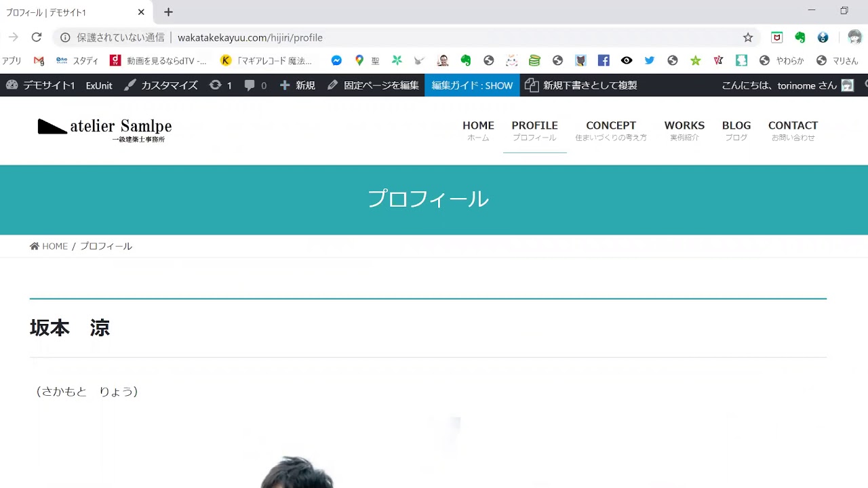
Task: Duplicate as draft via 新規下書きとして複製
Action: tap(580, 85)
